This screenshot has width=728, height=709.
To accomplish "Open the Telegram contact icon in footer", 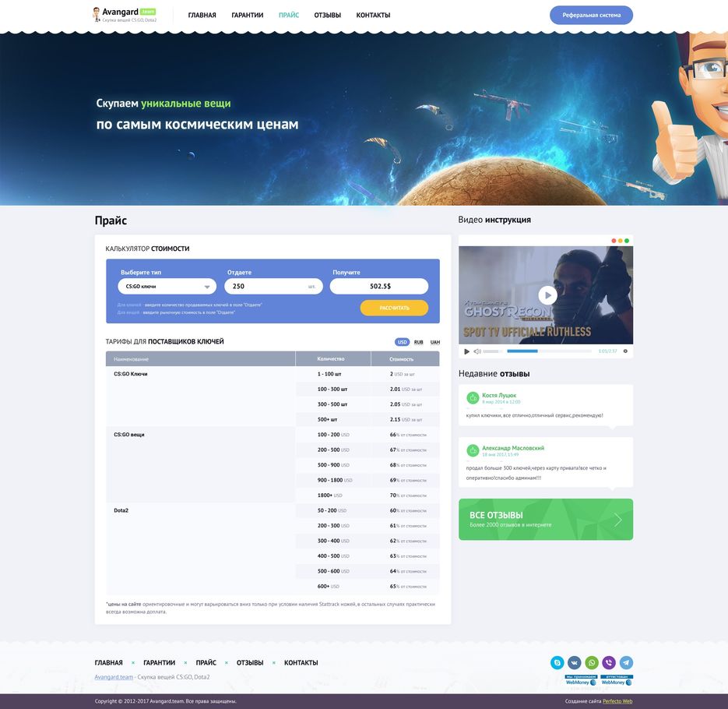I will 626,662.
